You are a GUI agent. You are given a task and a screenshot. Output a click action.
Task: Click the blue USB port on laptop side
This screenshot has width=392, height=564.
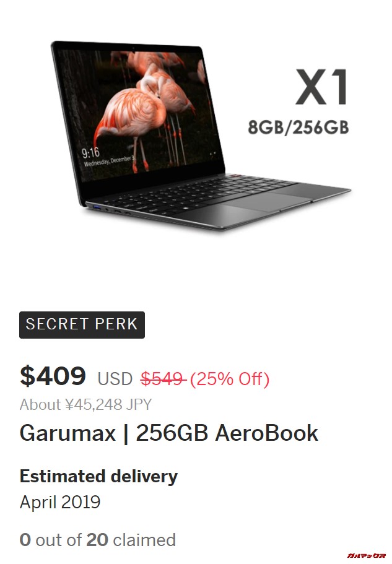pos(97,207)
